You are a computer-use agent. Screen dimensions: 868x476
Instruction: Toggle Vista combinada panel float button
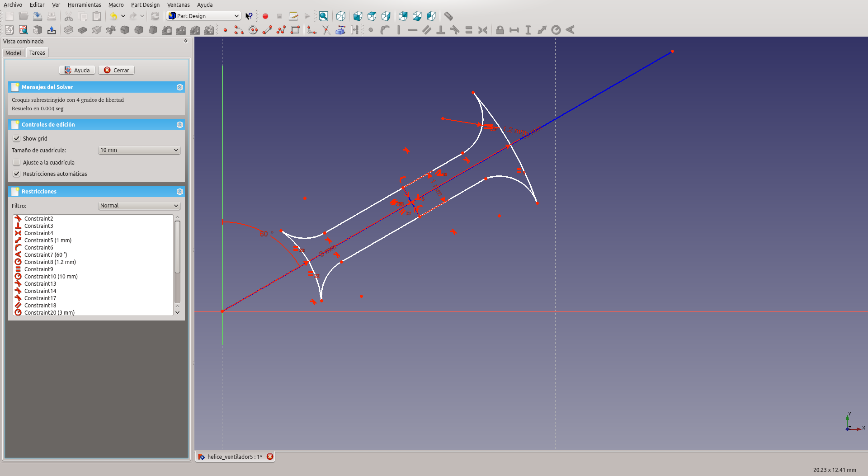coord(186,41)
